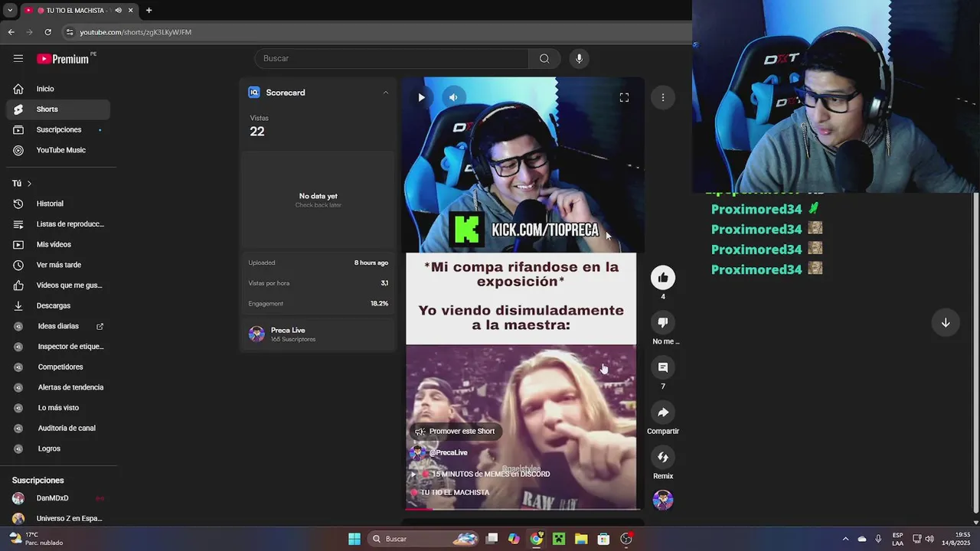This screenshot has width=980, height=551.
Task: Open Logros in the sidebar
Action: (58, 448)
